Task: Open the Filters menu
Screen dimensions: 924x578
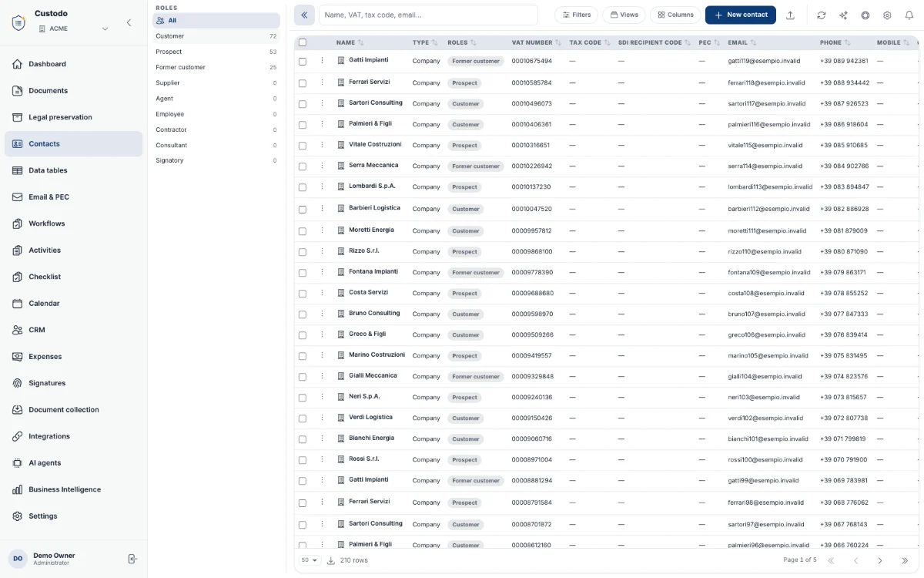Action: pyautogui.click(x=576, y=15)
